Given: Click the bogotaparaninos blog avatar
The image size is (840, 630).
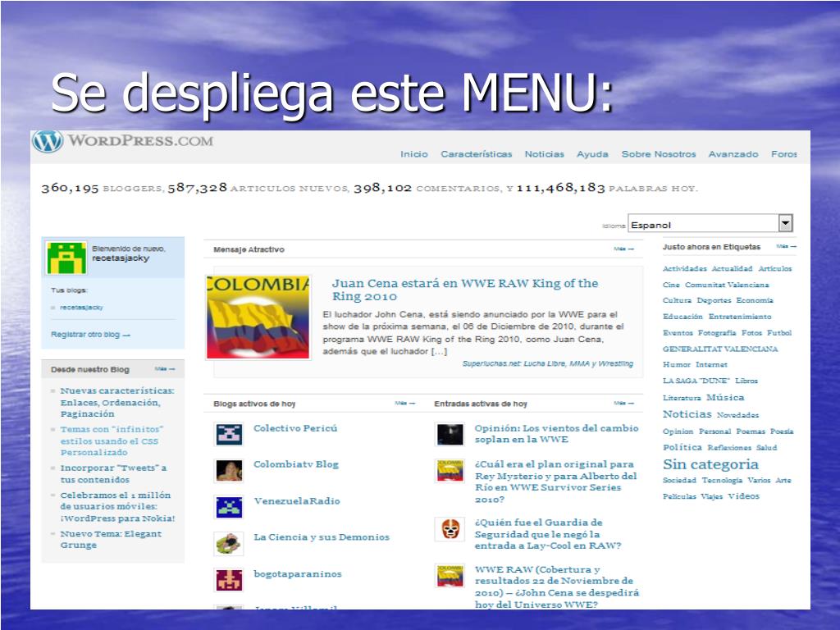Looking at the screenshot, I should pyautogui.click(x=230, y=580).
